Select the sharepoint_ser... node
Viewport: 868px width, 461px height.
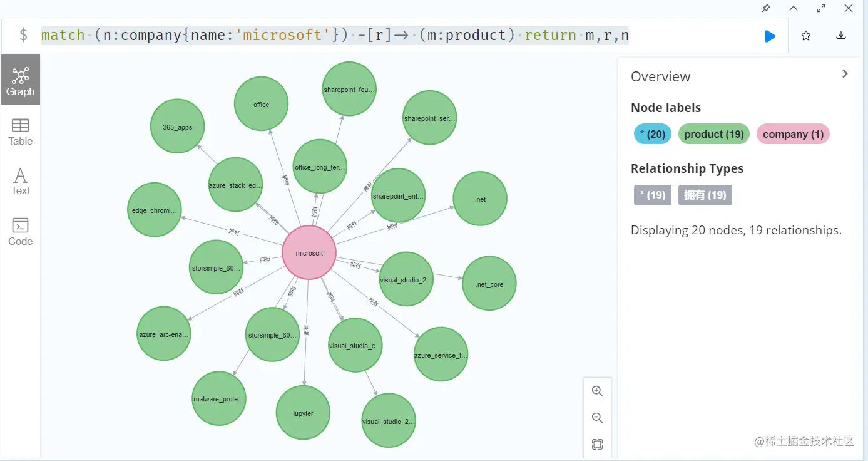click(x=430, y=118)
